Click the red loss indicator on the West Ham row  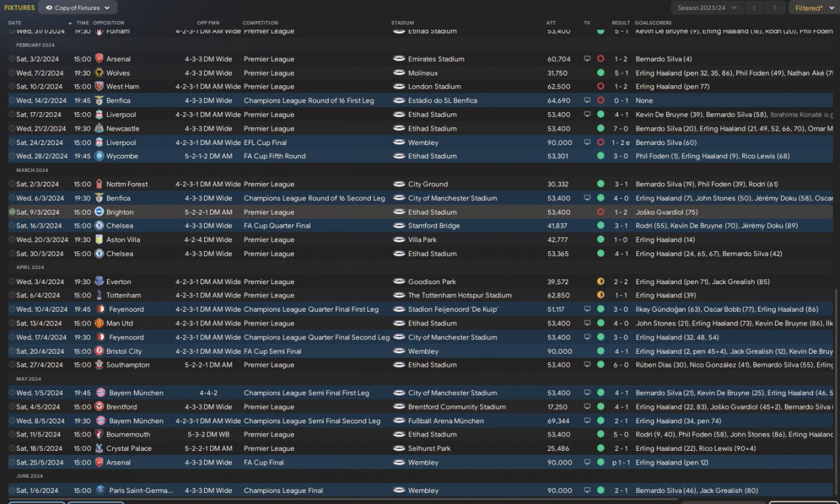click(600, 87)
